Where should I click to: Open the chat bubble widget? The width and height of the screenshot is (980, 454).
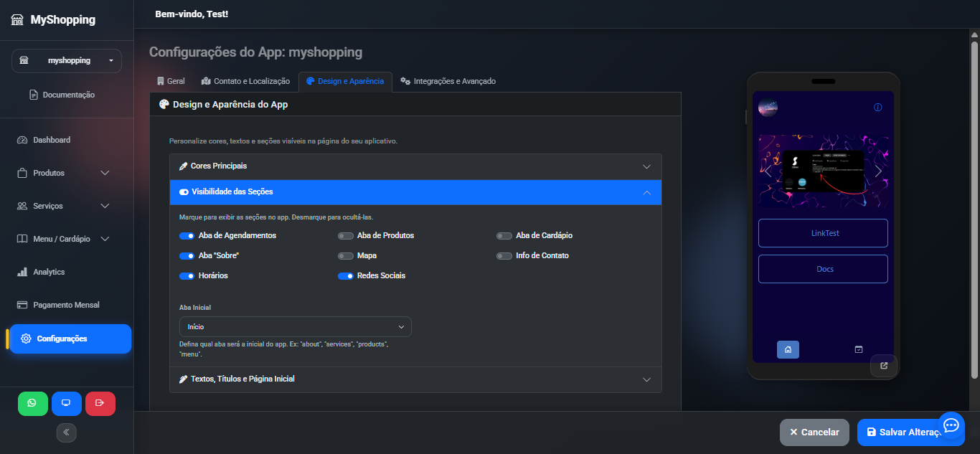(x=951, y=425)
